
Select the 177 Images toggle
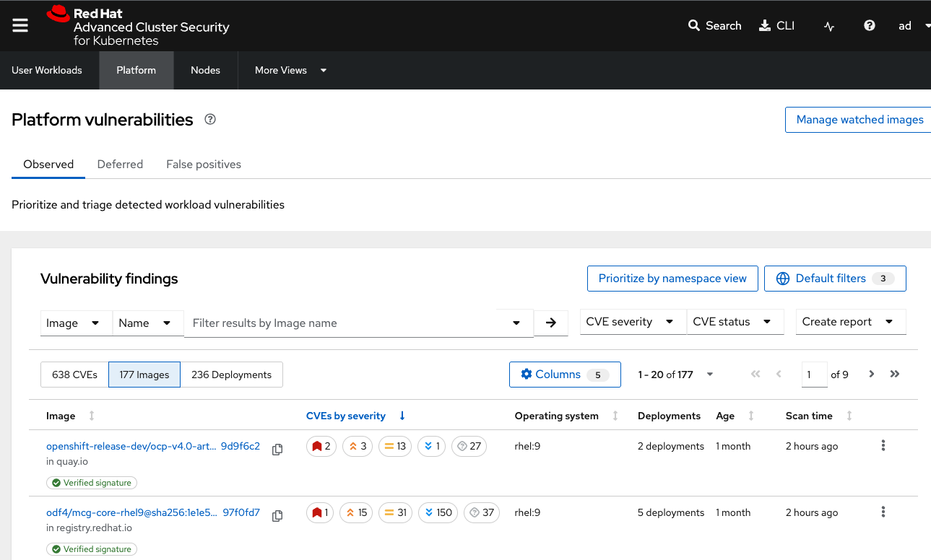[x=144, y=375]
